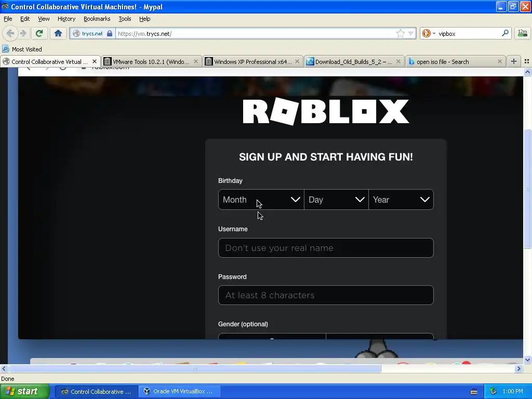Restore down the Mypal browser window
The width and height of the screenshot is (532, 399).
pyautogui.click(x=513, y=6)
